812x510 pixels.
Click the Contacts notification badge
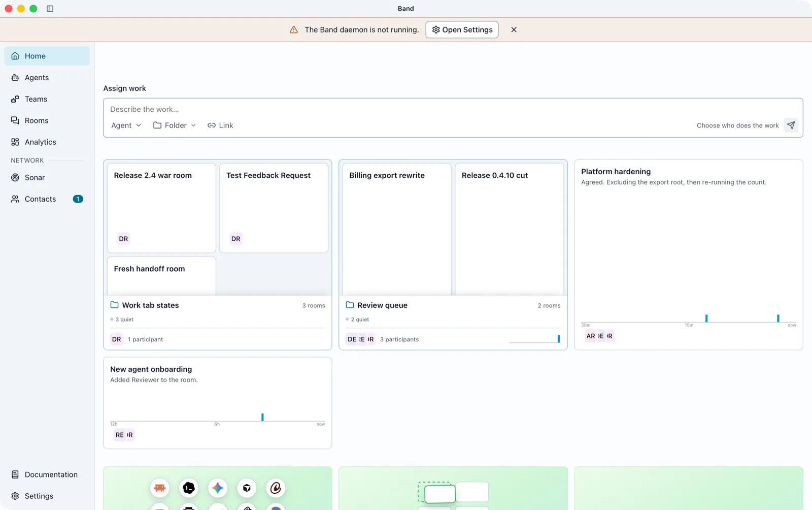78,199
